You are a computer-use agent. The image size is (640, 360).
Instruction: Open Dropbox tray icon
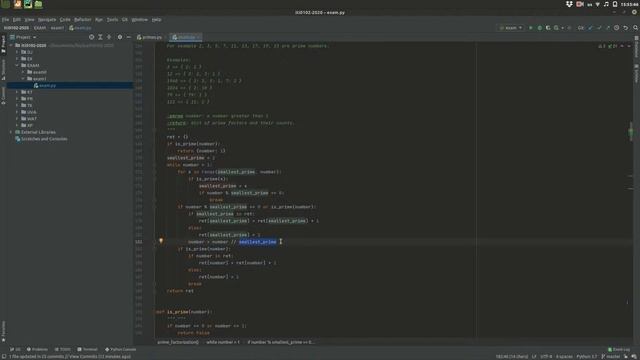569,4
